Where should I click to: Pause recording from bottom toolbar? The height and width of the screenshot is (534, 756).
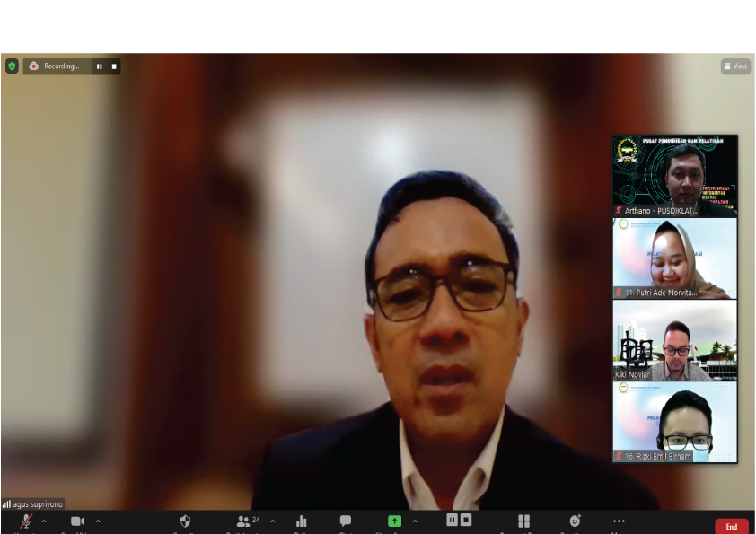coord(452,520)
